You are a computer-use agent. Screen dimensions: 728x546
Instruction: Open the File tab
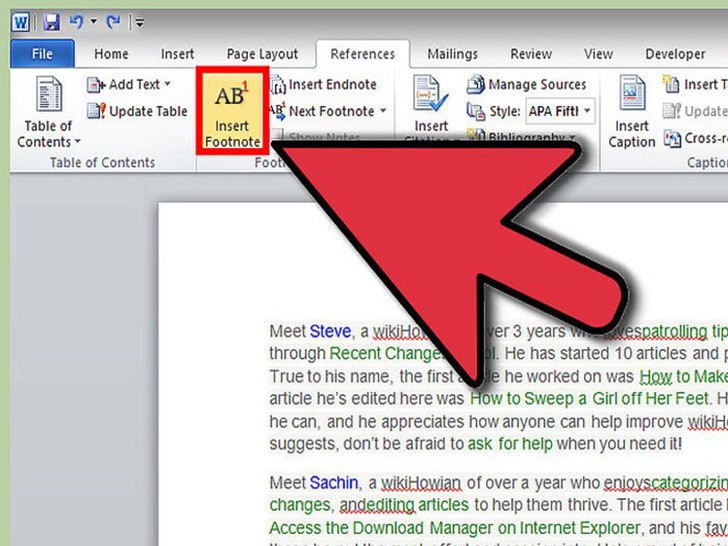click(x=42, y=54)
